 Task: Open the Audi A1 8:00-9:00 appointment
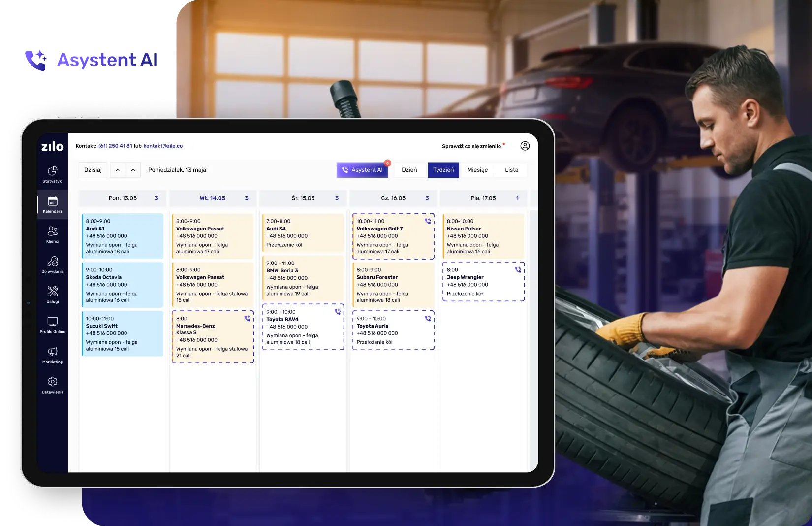click(x=123, y=236)
